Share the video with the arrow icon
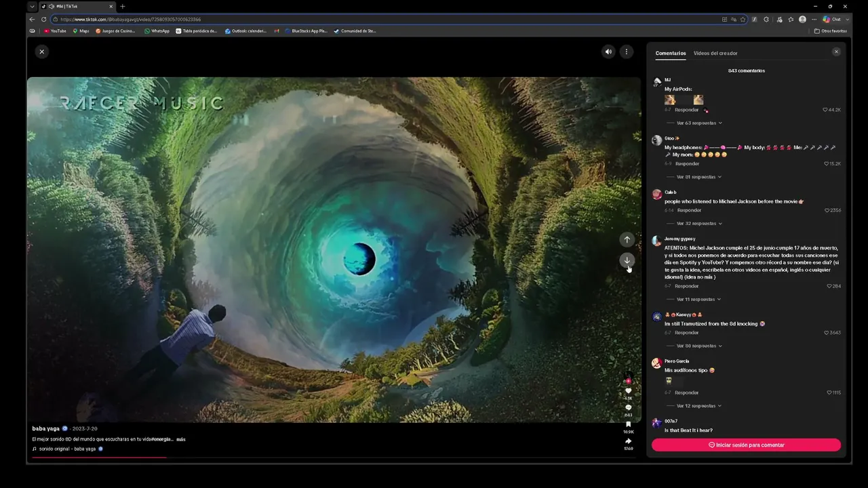Image resolution: width=868 pixels, height=488 pixels. [628, 441]
